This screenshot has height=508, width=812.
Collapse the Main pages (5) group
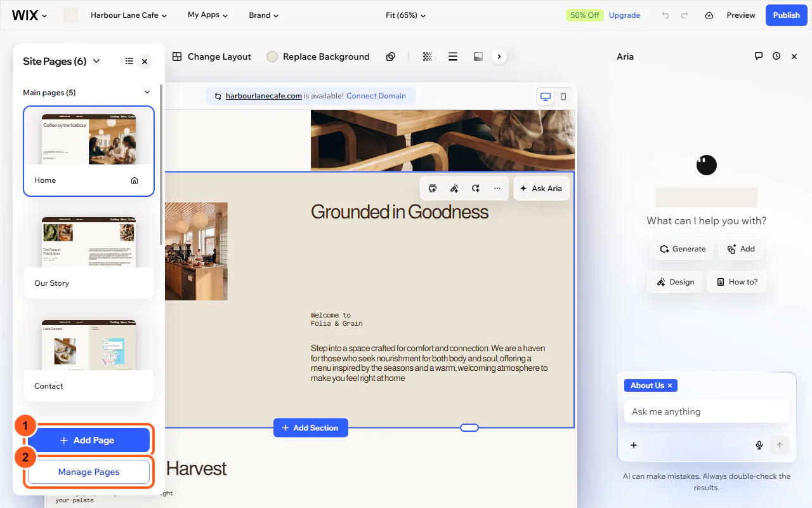[147, 92]
